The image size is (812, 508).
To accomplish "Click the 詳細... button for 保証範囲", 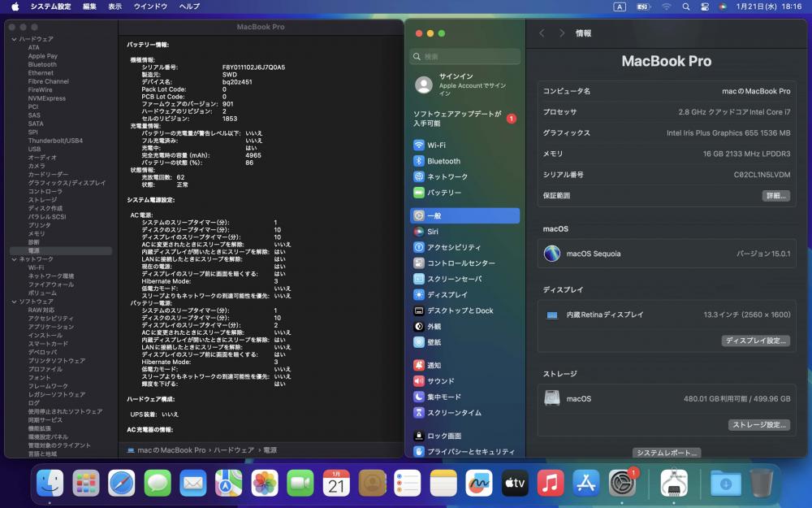I will point(775,195).
